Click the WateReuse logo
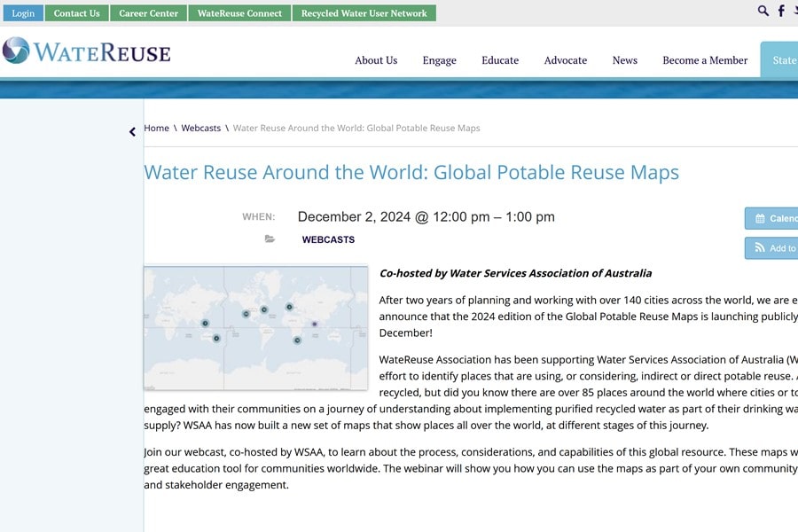The image size is (798, 532). tap(86, 51)
